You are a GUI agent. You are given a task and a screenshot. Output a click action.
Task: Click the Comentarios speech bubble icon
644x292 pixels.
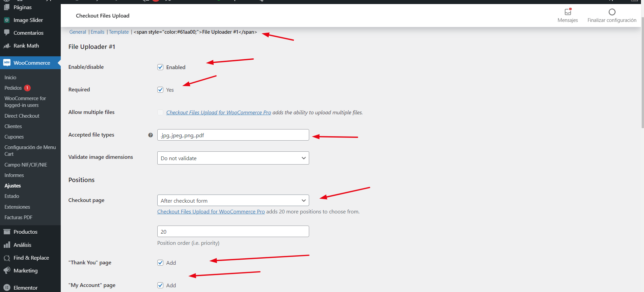pyautogui.click(x=7, y=33)
